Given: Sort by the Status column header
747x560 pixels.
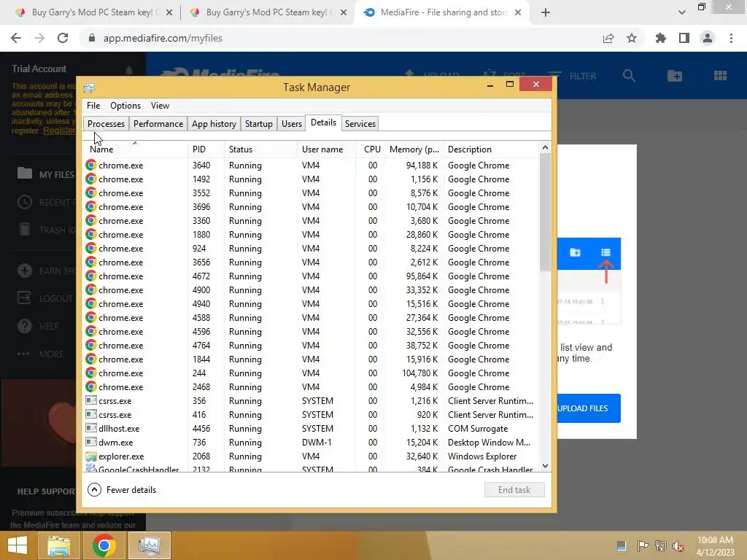Looking at the screenshot, I should (260, 149).
